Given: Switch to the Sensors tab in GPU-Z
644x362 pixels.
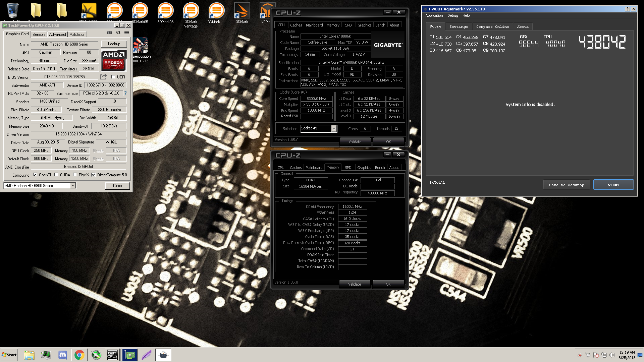Looking at the screenshot, I should tap(39, 35).
